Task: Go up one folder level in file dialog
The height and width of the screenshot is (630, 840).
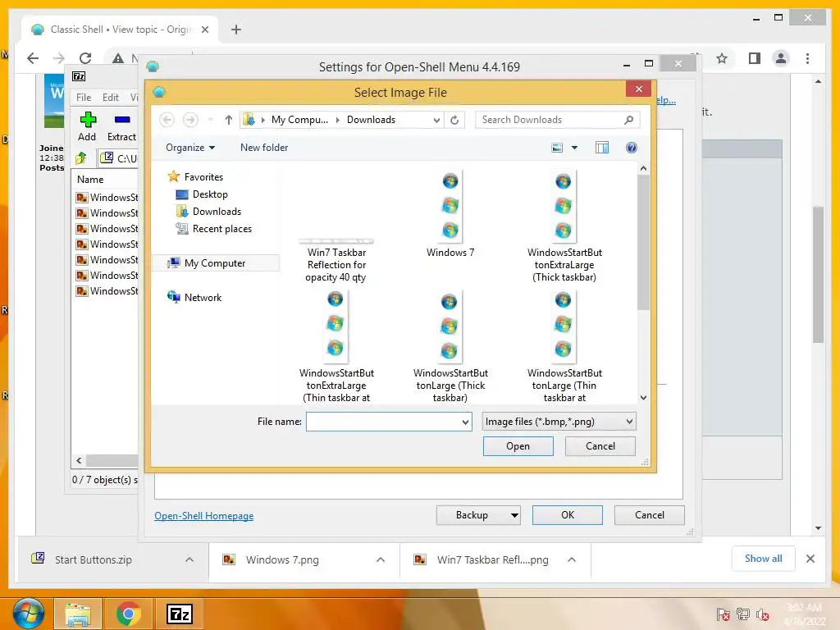Action: point(229,120)
